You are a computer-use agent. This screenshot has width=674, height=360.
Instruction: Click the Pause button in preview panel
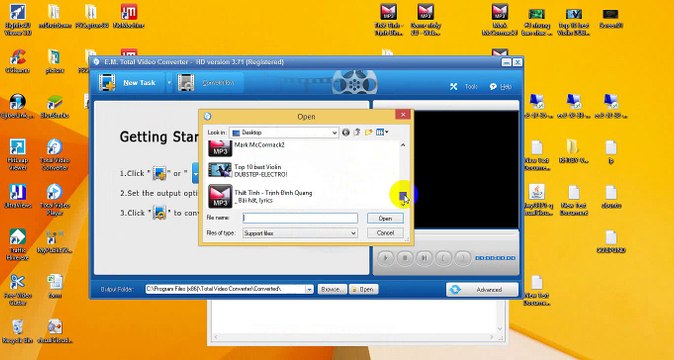pos(424,258)
